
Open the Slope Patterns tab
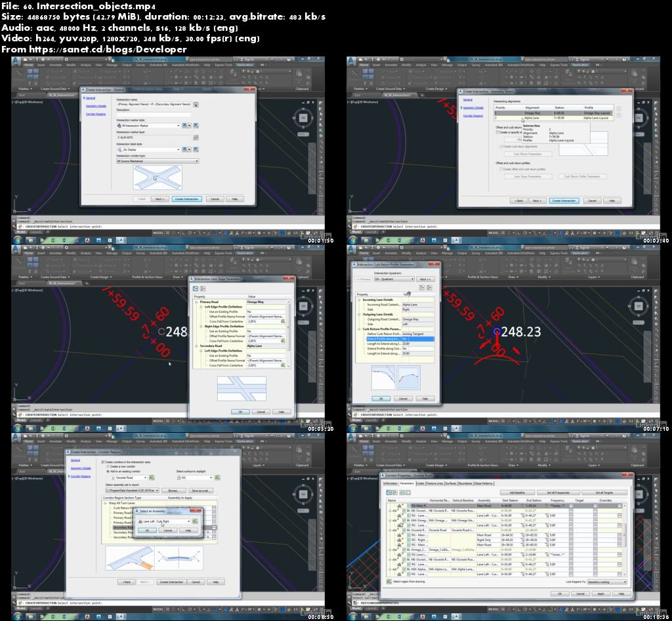[484, 483]
